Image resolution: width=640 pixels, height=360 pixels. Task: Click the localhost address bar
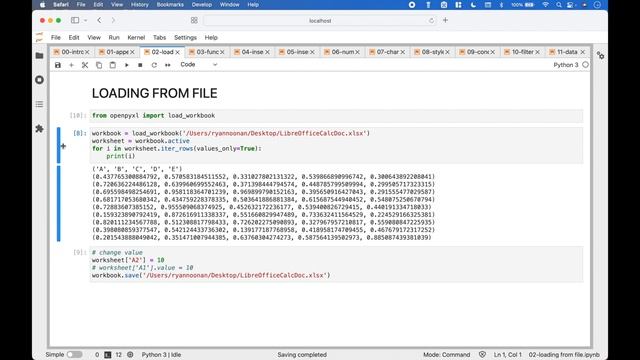tap(320, 20)
